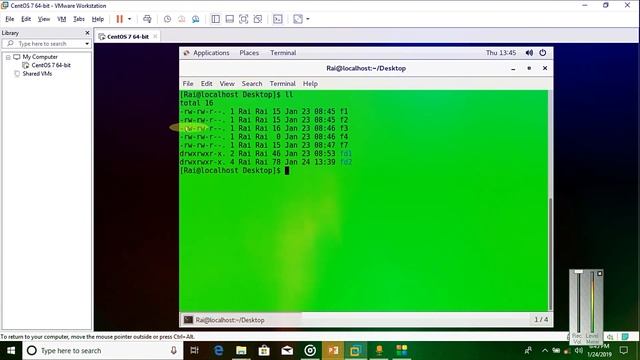
Task: Open the VMware Help menu
Action: coord(98,19)
